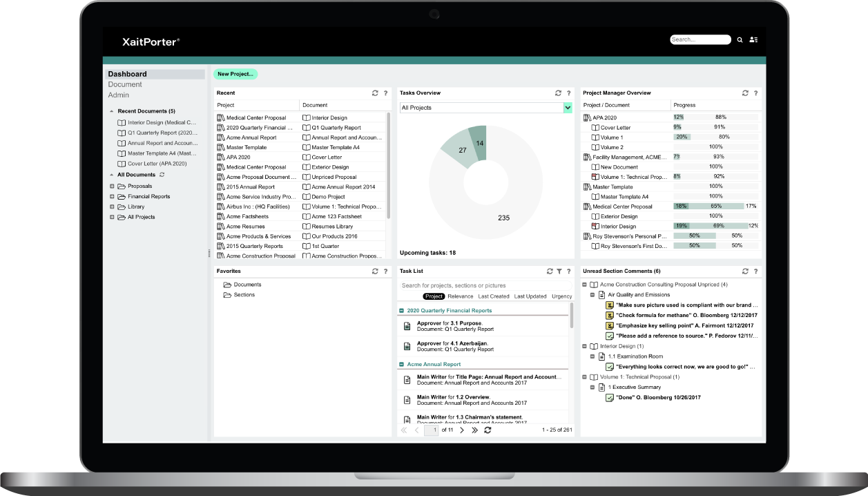Open help for Project Manager Overview
Viewport: 868px width, 496px height.
[x=755, y=93]
